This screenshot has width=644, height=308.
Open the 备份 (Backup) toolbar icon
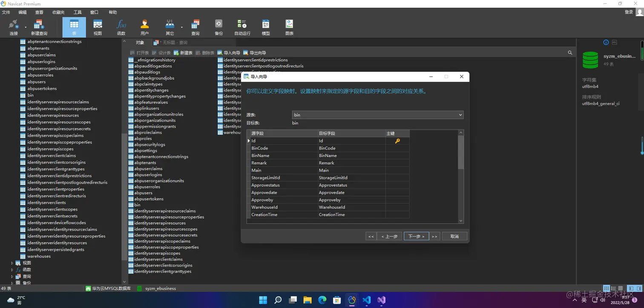click(218, 27)
